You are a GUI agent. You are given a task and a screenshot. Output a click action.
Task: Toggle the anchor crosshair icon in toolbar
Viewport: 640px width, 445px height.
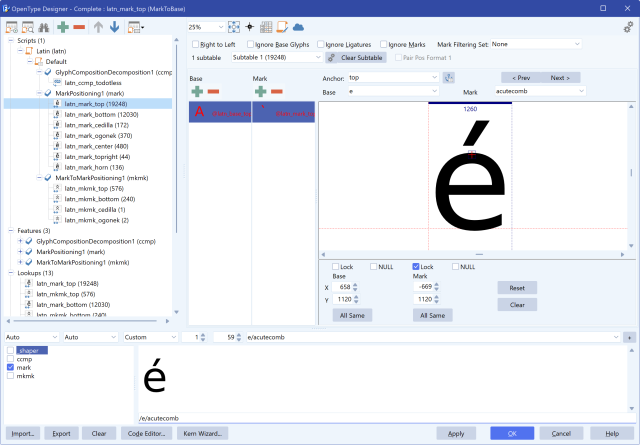(249, 27)
